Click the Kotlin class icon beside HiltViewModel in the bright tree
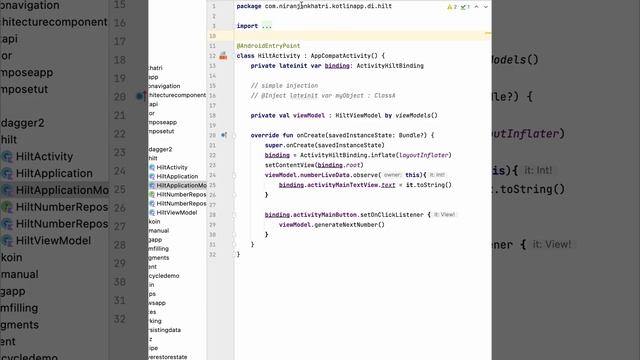 (152, 213)
